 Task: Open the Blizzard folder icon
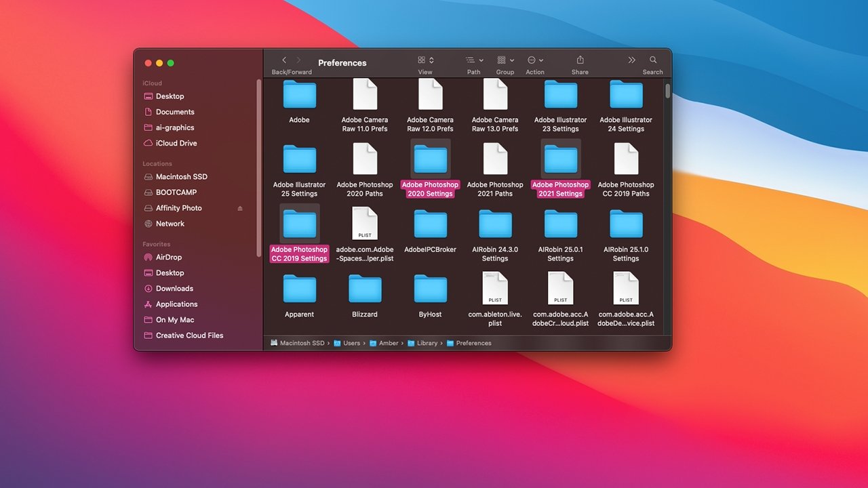click(365, 289)
